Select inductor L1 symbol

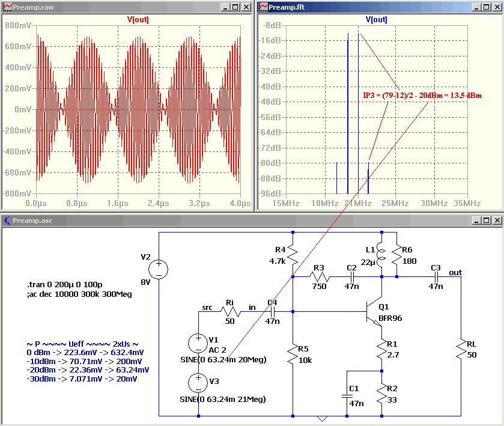[381, 255]
